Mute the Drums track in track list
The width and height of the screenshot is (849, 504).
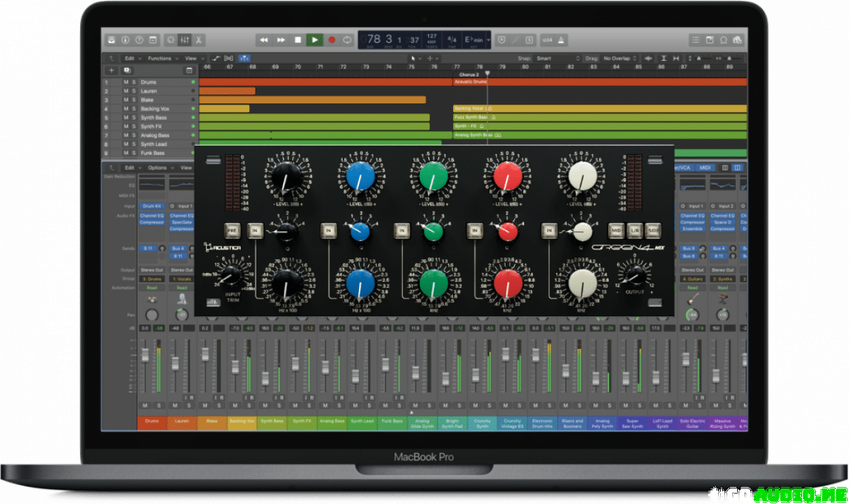[x=126, y=82]
